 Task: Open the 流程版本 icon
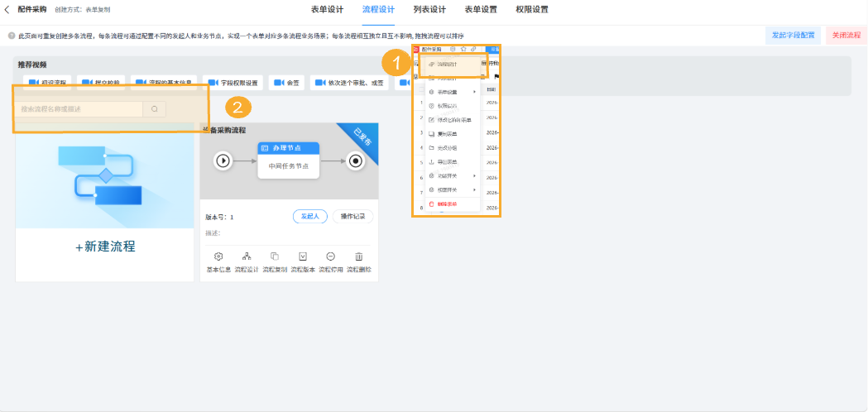[303, 257]
